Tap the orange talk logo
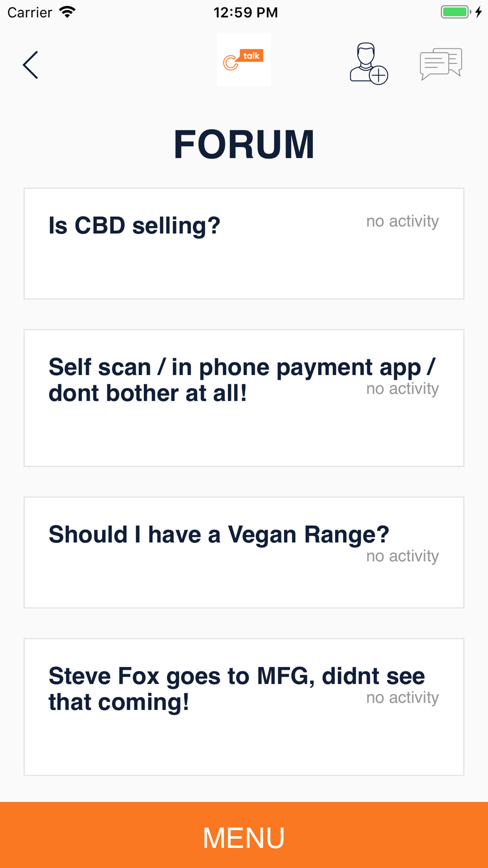 click(244, 60)
